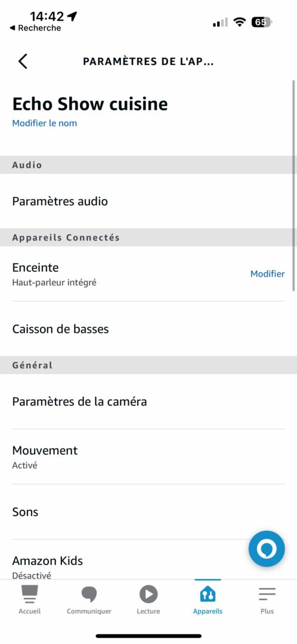The width and height of the screenshot is (297, 644).
Task: Tap the battery indicator in status bar
Action: (262, 22)
